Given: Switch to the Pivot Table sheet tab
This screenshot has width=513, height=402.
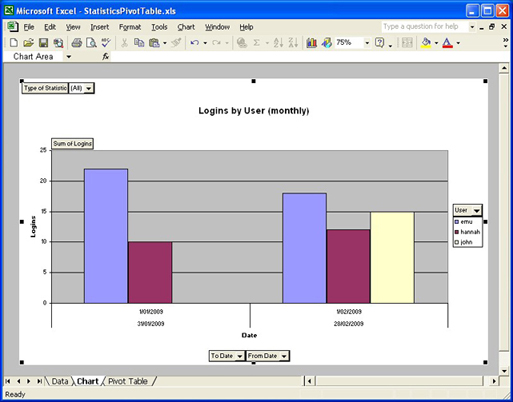Looking at the screenshot, I should 128,381.
